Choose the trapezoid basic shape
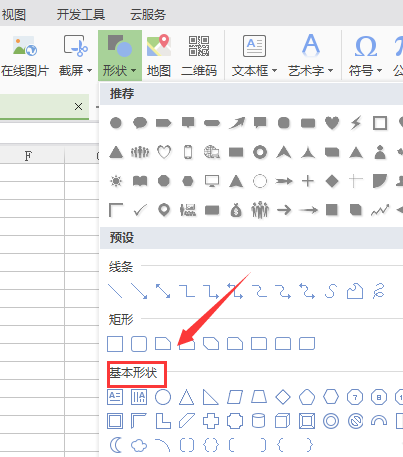 pos(259,397)
